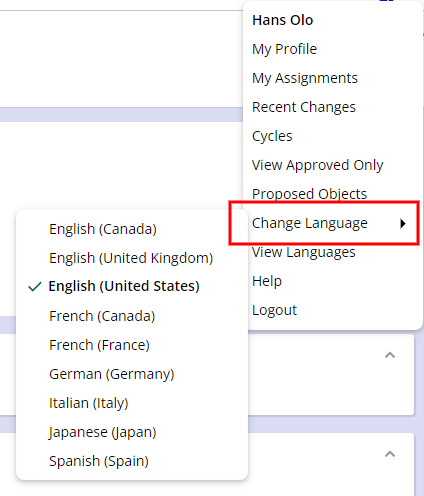The height and width of the screenshot is (496, 424).
Task: Toggle View Approved Only option
Action: coord(317,165)
